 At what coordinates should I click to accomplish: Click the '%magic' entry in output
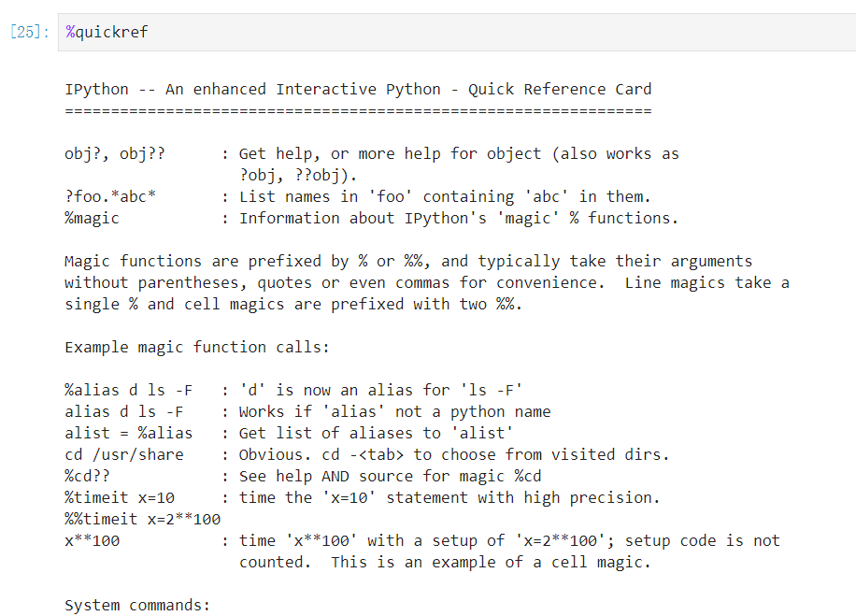pos(92,219)
